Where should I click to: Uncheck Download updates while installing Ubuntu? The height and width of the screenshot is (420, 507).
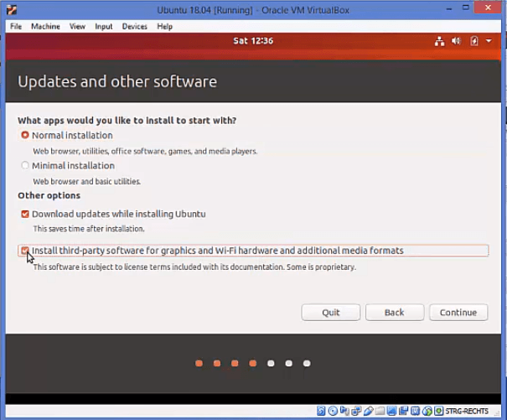[x=25, y=214]
